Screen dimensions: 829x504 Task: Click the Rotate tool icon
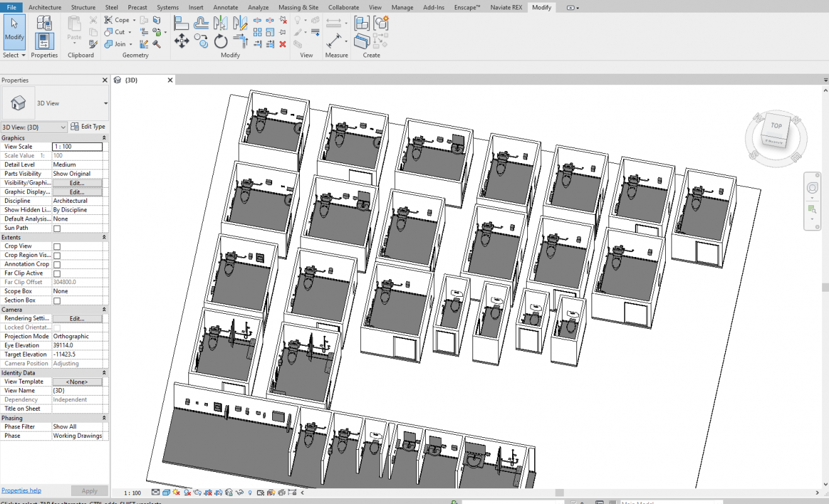pyautogui.click(x=220, y=42)
